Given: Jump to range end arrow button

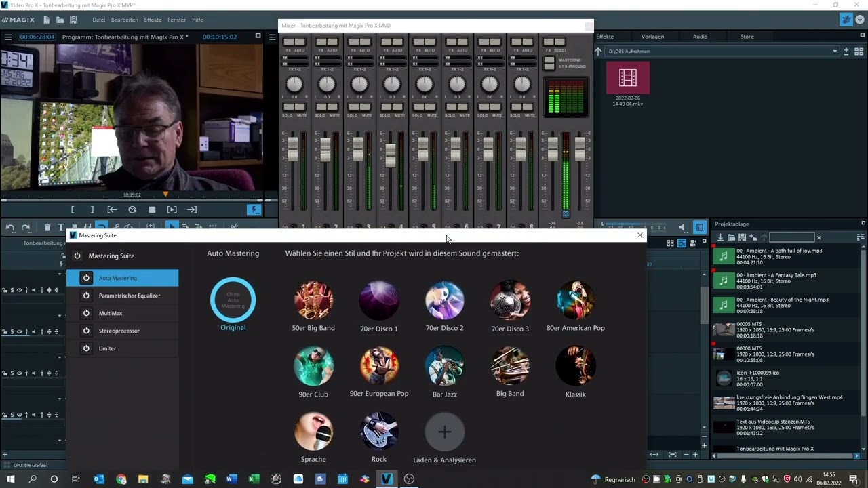Looking at the screenshot, I should [x=192, y=210].
